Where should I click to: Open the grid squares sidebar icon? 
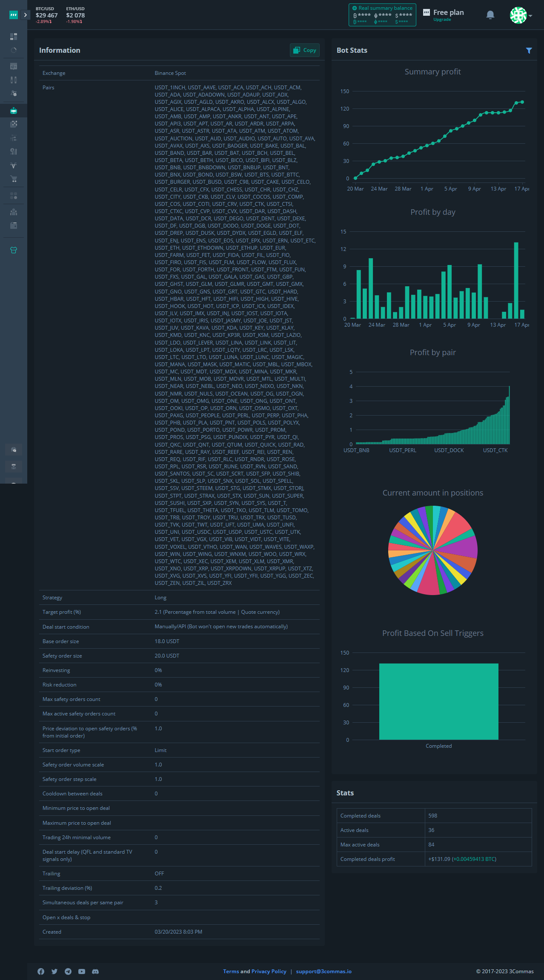[x=14, y=124]
